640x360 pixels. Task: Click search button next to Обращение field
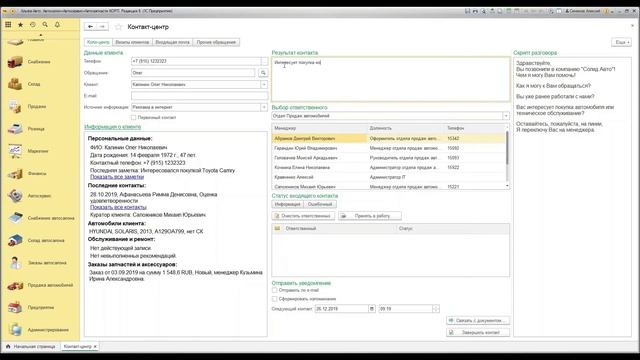(x=263, y=73)
